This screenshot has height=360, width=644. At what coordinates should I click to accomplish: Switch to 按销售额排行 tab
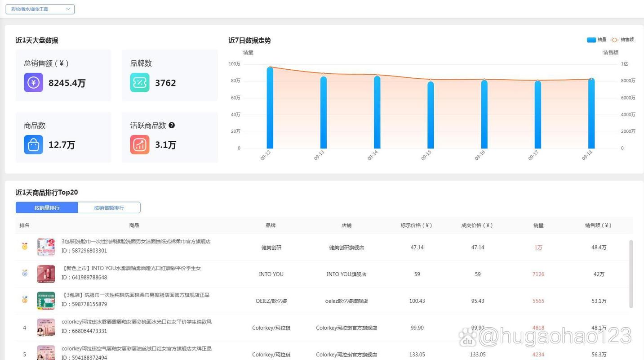click(x=109, y=207)
